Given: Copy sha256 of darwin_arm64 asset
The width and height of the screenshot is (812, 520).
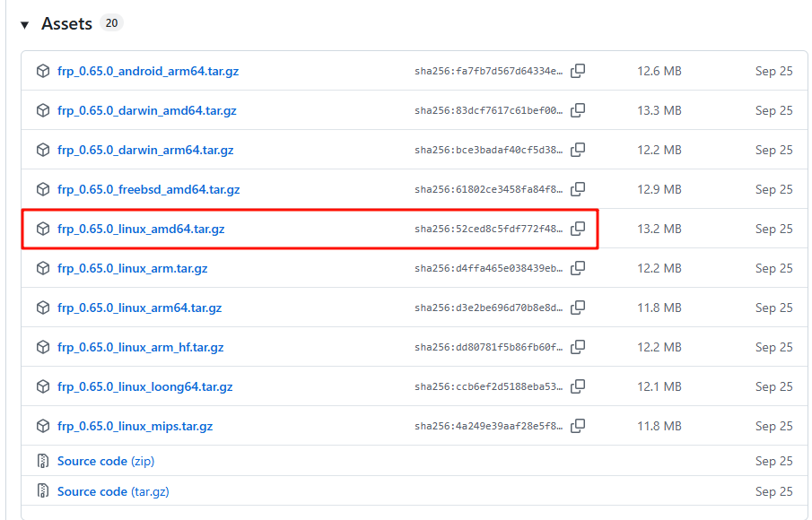Looking at the screenshot, I should (x=578, y=150).
